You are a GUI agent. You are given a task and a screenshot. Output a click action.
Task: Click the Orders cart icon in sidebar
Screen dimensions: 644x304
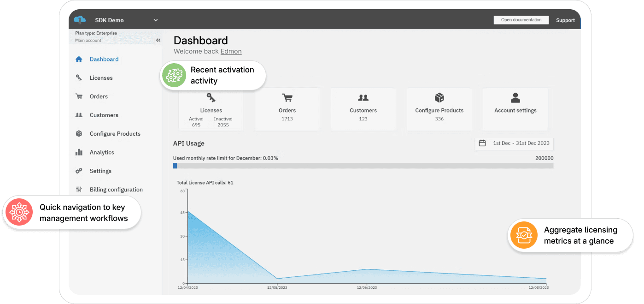[x=79, y=96]
